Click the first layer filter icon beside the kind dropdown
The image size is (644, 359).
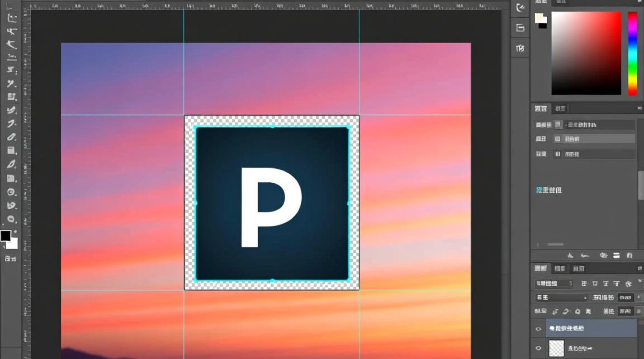pyautogui.click(x=585, y=284)
